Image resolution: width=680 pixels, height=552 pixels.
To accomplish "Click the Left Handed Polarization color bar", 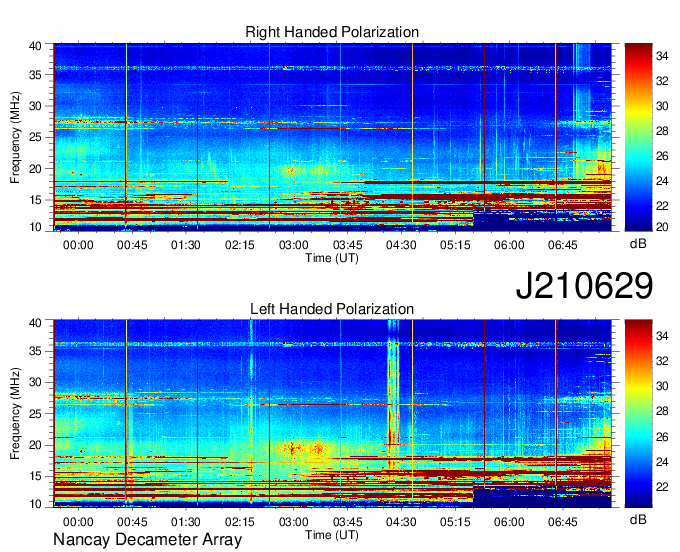I will pyautogui.click(x=638, y=414).
